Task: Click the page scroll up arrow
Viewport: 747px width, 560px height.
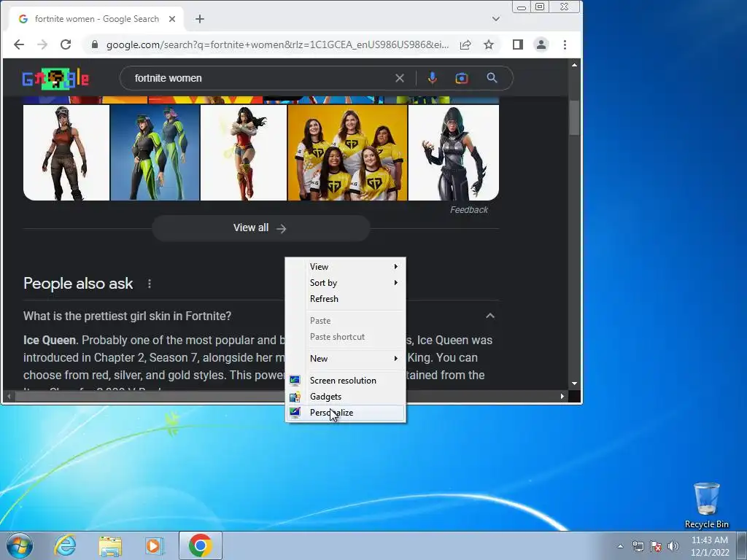Action: (x=575, y=65)
